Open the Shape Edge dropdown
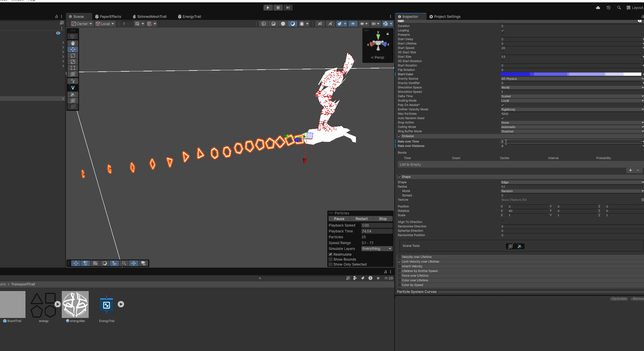The height and width of the screenshot is (351, 644). [571, 182]
